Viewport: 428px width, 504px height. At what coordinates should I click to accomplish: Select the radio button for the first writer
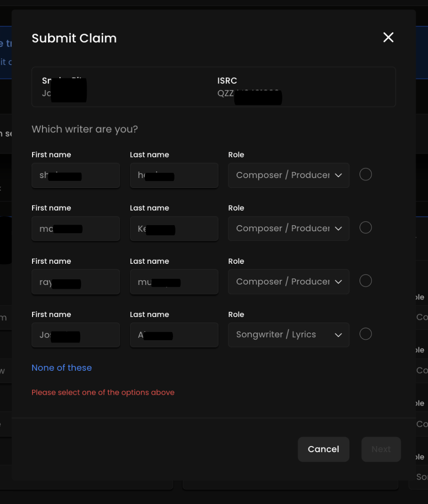pos(365,174)
